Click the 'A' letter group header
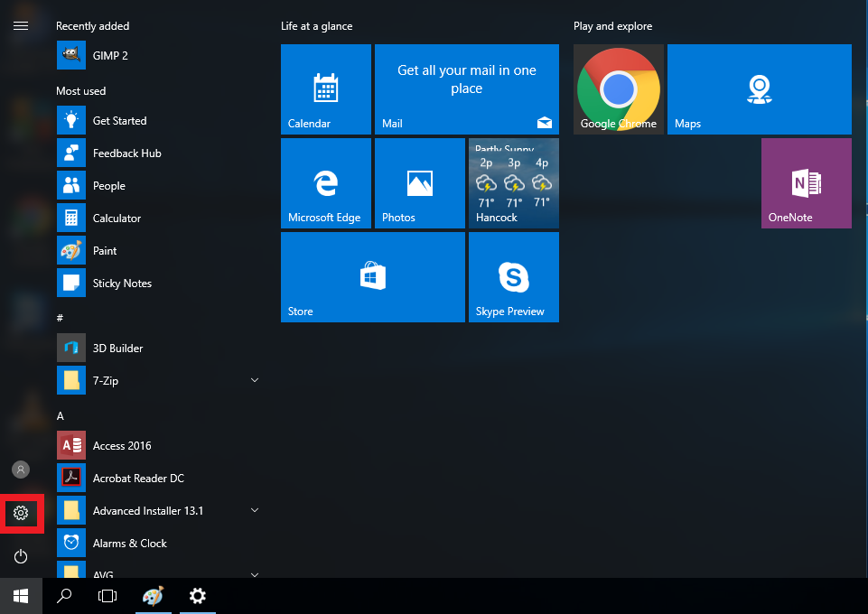The image size is (868, 614). coord(61,416)
